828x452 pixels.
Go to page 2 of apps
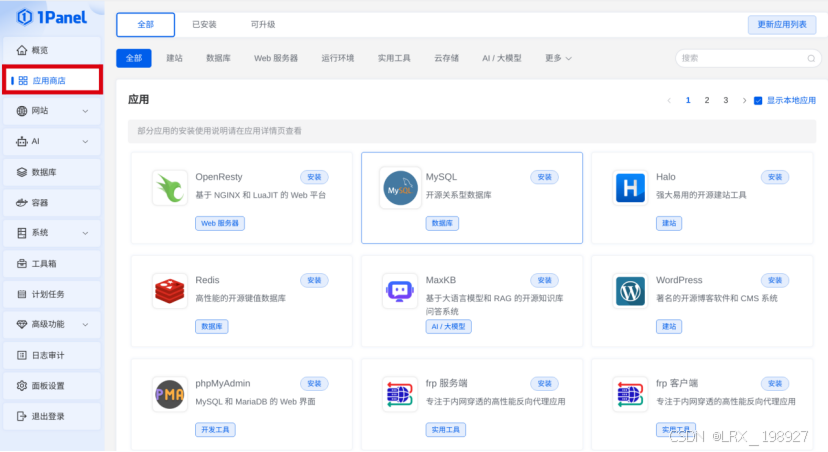point(707,100)
